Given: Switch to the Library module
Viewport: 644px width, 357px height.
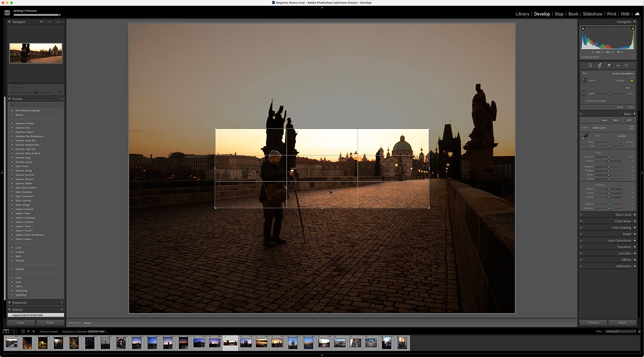Looking at the screenshot, I should click(x=522, y=14).
